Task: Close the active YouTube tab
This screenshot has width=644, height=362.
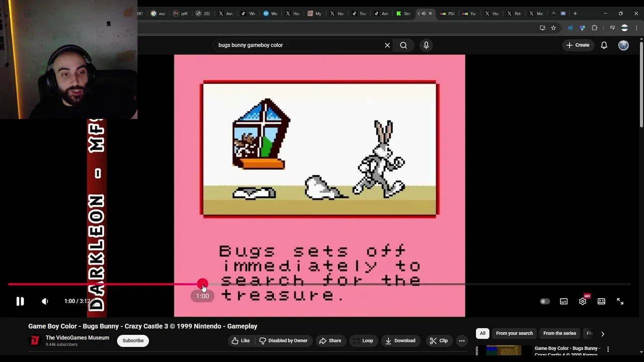Action: coord(430,14)
